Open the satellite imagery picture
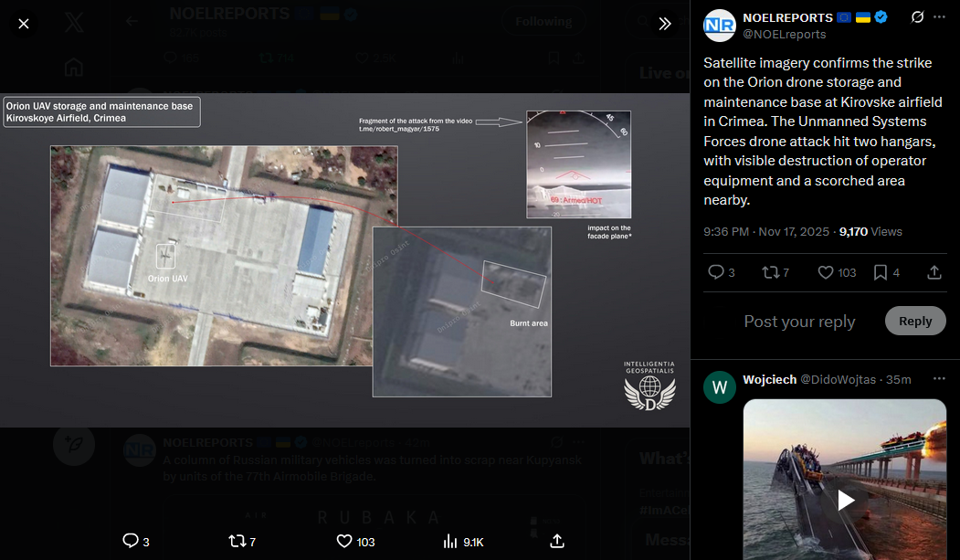960x560 pixels. pos(344,260)
